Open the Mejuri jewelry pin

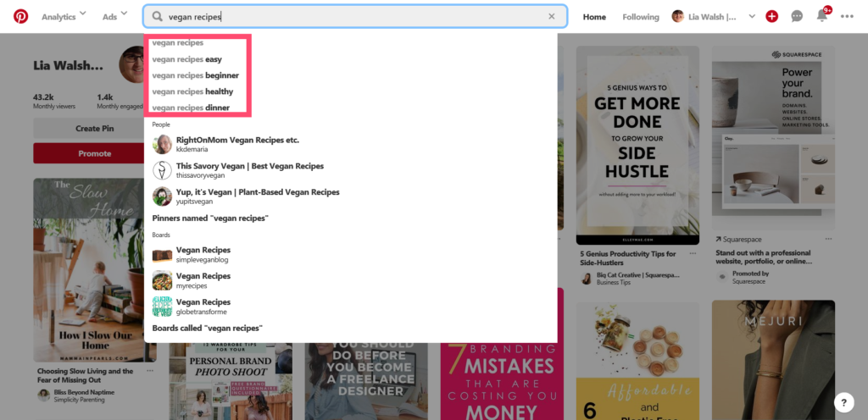pos(773,360)
